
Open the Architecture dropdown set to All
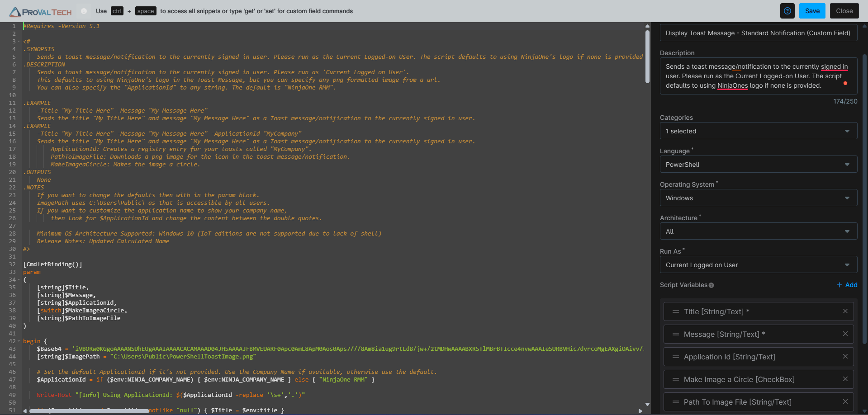(x=759, y=231)
